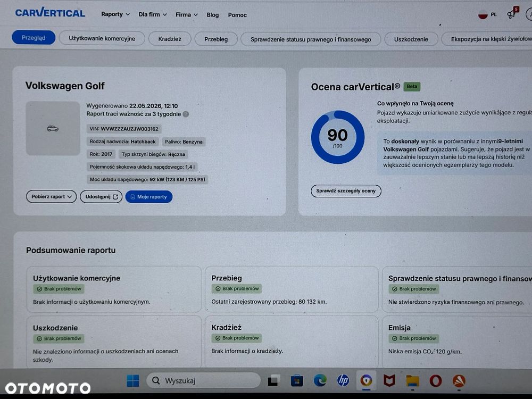Image resolution: width=532 pixels, height=399 pixels.
Task: Open the Przebieg summary card
Action: tap(292, 289)
